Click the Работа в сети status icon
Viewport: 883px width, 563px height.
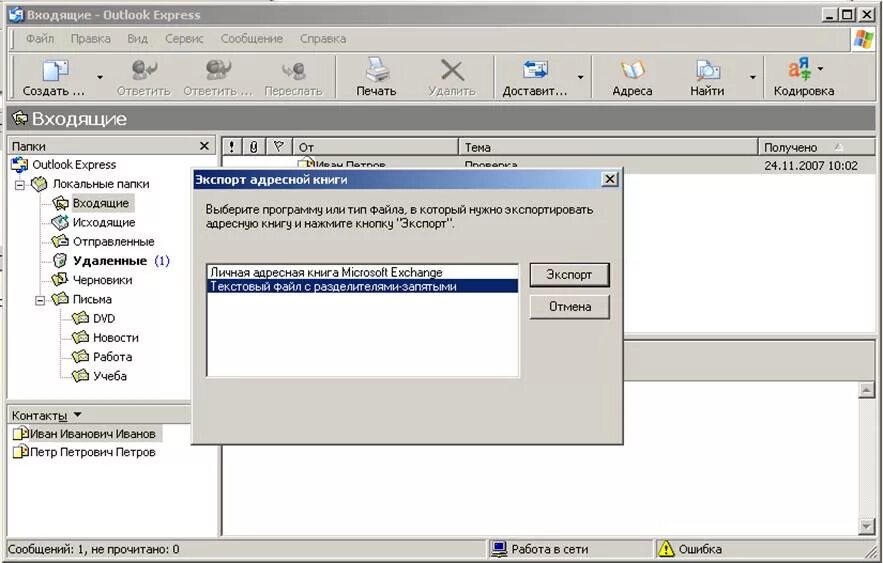pos(499,548)
